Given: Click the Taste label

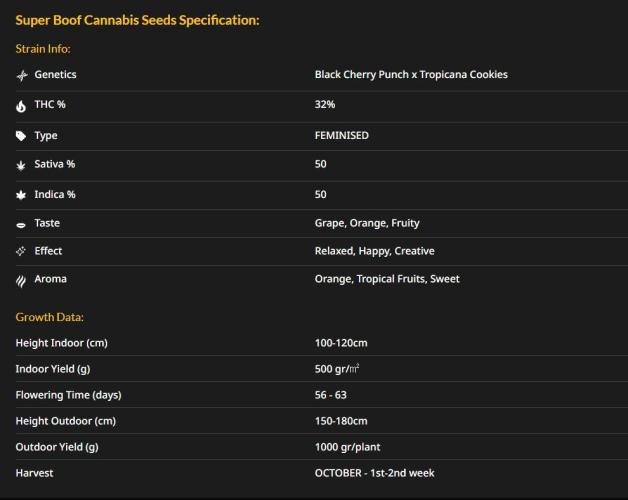Looking at the screenshot, I should pos(47,223).
